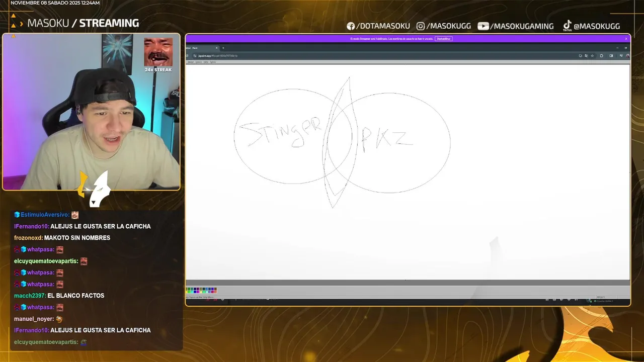Screen dimensions: 644x362
Task: Click chat username frozonoxd
Action: (28, 238)
